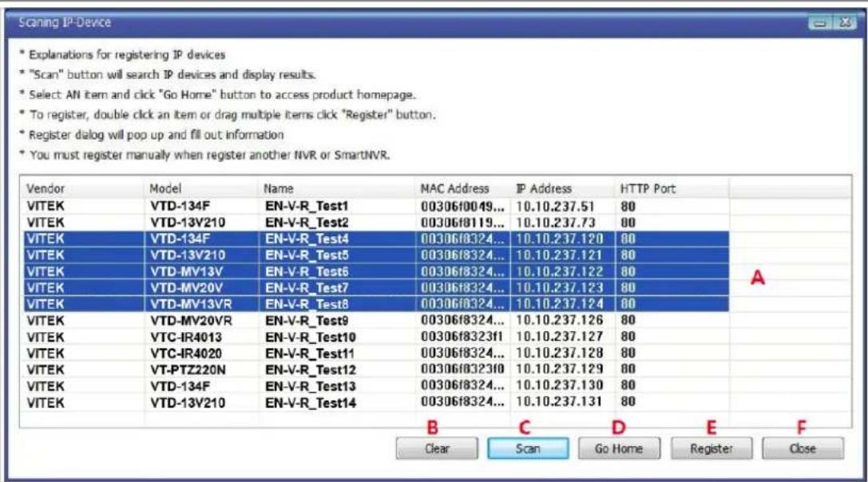Start a device search with Scan

pyautogui.click(x=528, y=448)
